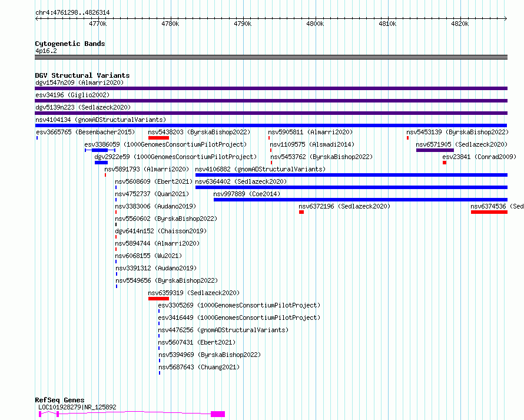Viewport: 524px width, 420px height.
Task: Select esv3386059 (1000GenomesConsortiumPilotProject) label
Action: (x=165, y=144)
